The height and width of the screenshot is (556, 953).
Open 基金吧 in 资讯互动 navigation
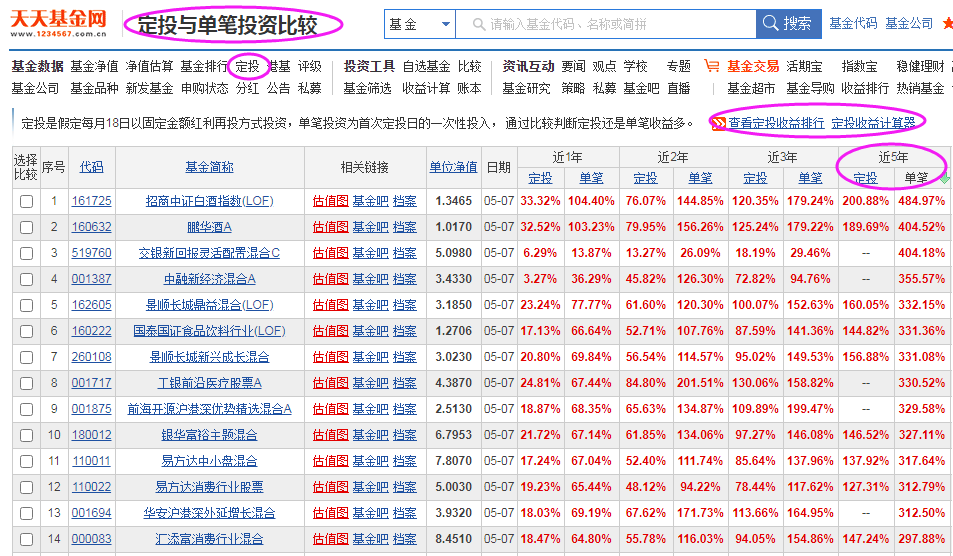tap(641, 88)
